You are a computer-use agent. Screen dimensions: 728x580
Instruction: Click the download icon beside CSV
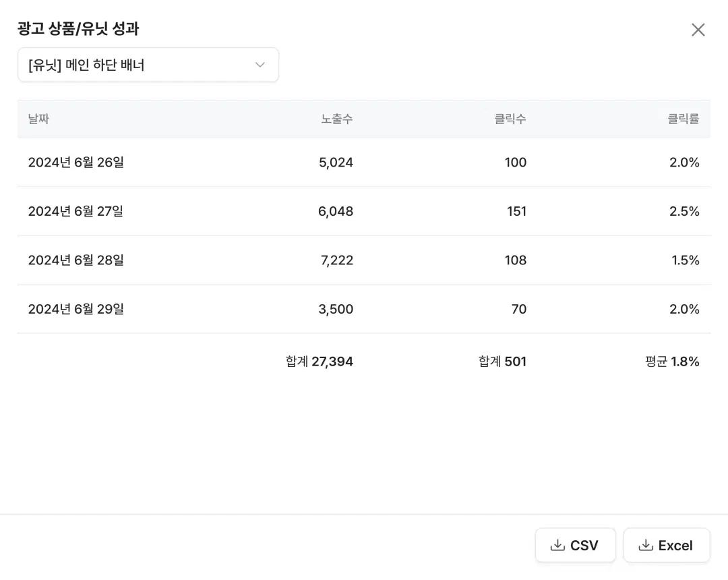[x=557, y=545]
